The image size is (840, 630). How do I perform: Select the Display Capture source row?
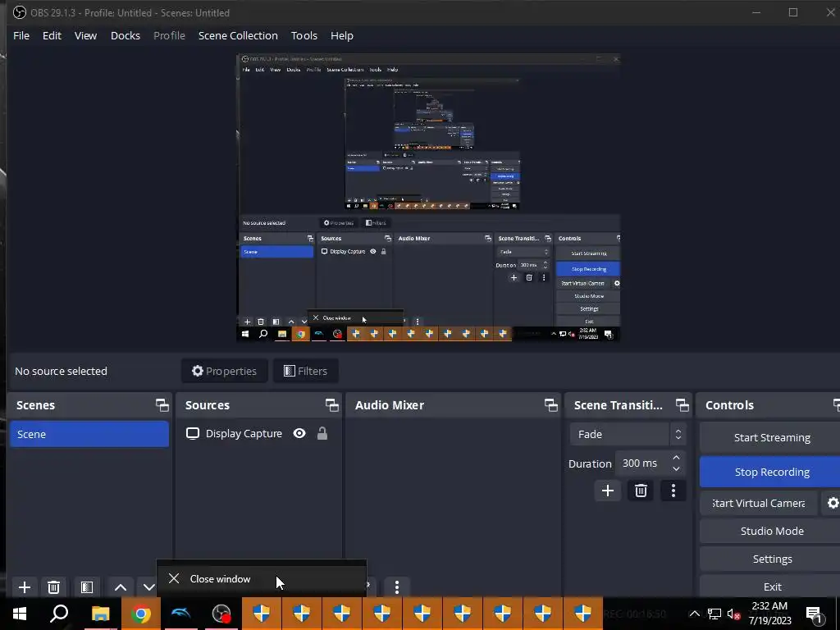[x=258, y=433]
